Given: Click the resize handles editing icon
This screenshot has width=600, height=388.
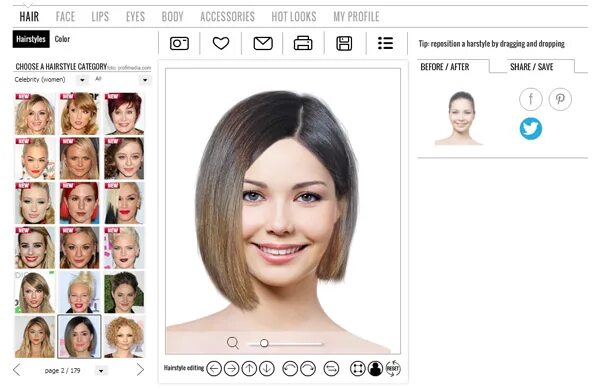Looking at the screenshot, I should click(358, 368).
